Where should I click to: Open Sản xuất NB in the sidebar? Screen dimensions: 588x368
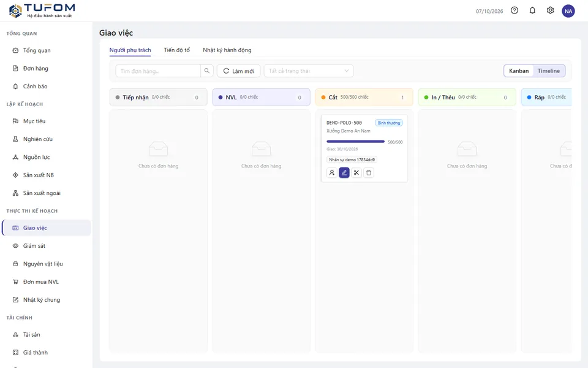click(46, 175)
